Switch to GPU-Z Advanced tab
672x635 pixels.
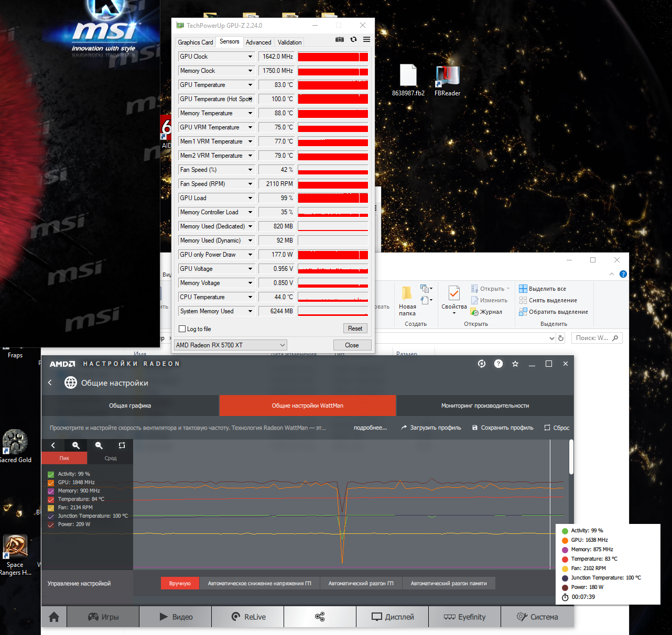point(258,42)
